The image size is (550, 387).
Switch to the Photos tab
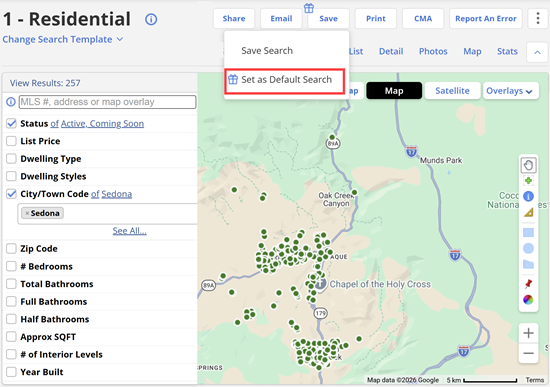433,52
